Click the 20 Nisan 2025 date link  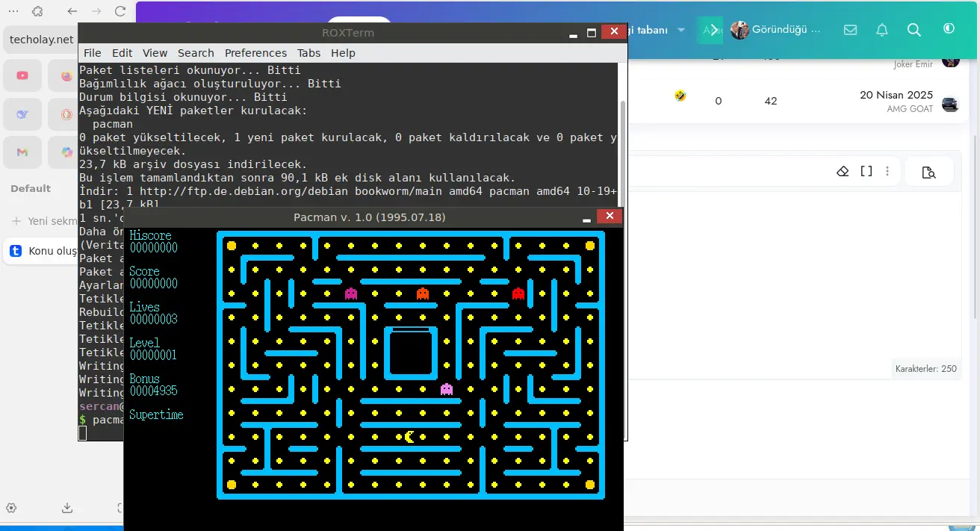(x=896, y=95)
